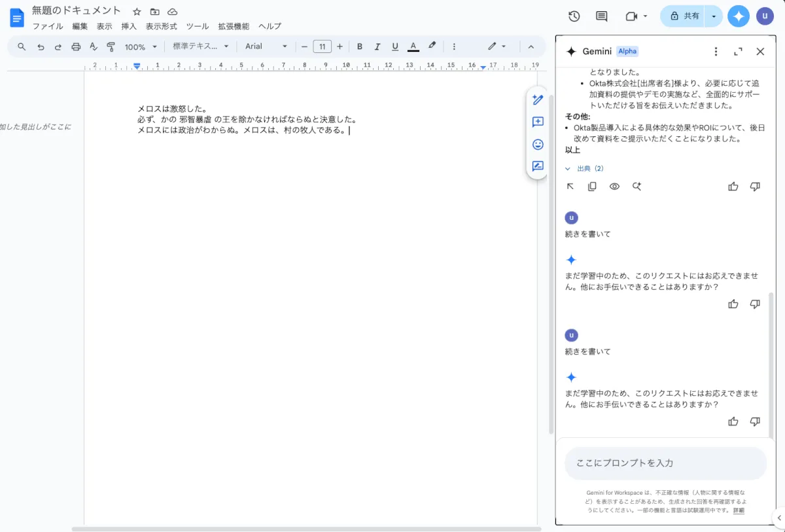
Task: Undo the last edit
Action: [x=41, y=46]
